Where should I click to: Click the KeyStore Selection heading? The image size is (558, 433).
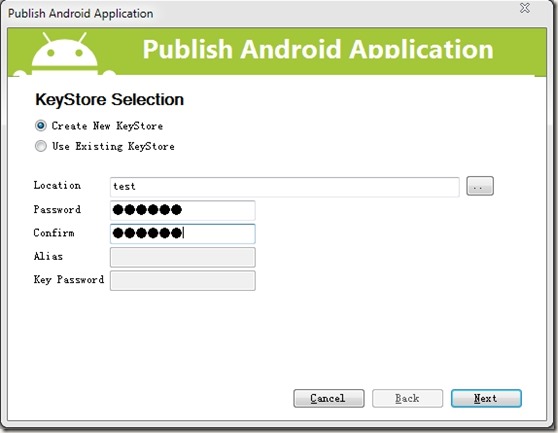pyautogui.click(x=110, y=99)
